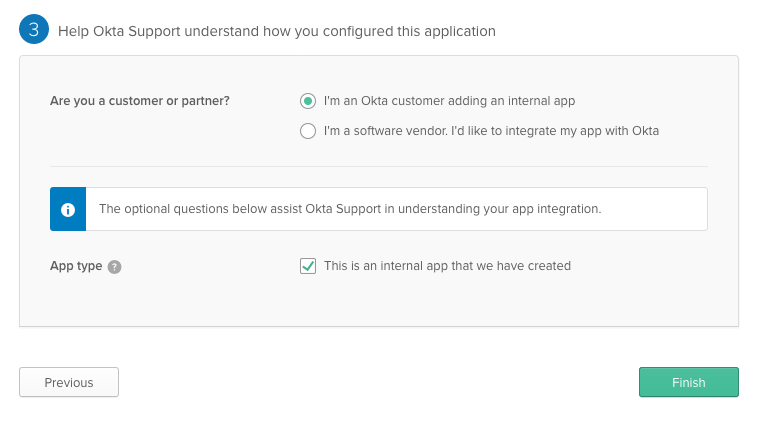Image resolution: width=761 pixels, height=433 pixels.
Task: Click the word "Previous" on the white button
Action: point(69,383)
